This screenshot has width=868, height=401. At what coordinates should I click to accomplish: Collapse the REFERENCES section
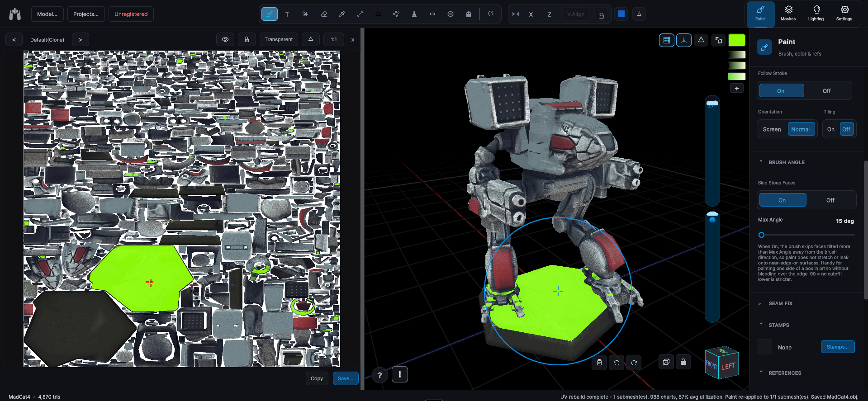click(x=785, y=373)
